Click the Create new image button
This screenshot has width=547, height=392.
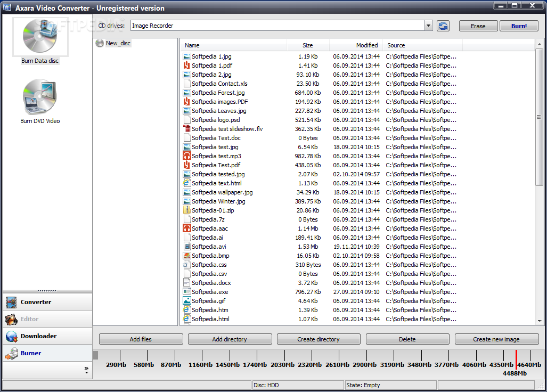point(496,339)
